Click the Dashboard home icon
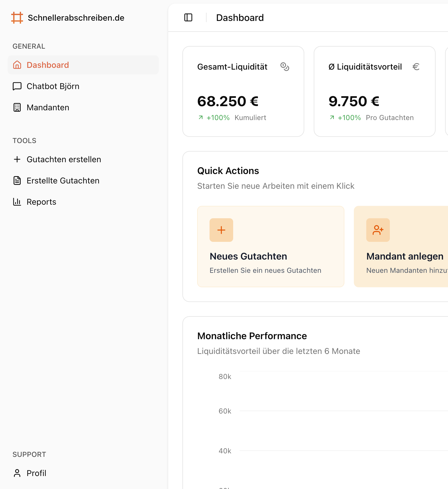The height and width of the screenshot is (489, 448). [x=17, y=65]
